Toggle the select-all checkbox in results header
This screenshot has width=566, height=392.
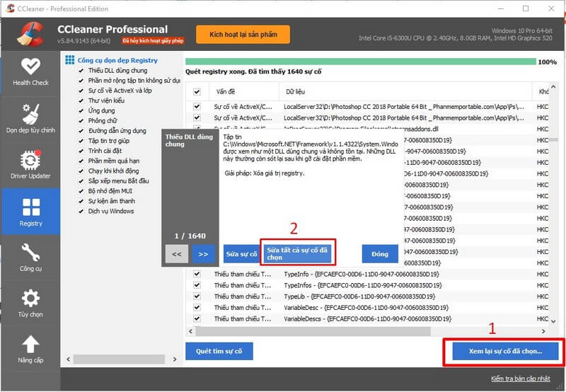tap(197, 92)
